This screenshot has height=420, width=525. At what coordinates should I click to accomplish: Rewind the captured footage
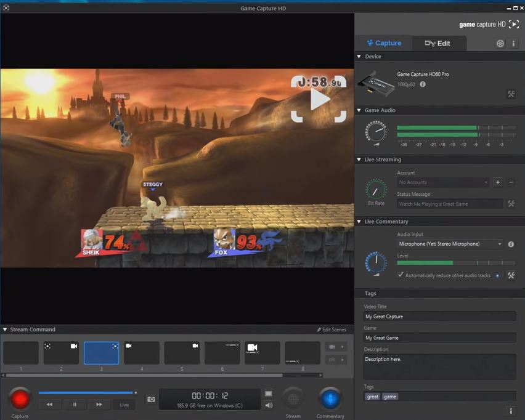pyautogui.click(x=49, y=404)
